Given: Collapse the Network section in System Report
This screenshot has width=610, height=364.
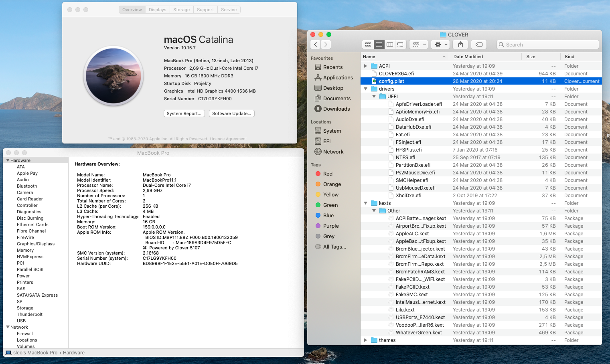Looking at the screenshot, I should [x=8, y=327].
